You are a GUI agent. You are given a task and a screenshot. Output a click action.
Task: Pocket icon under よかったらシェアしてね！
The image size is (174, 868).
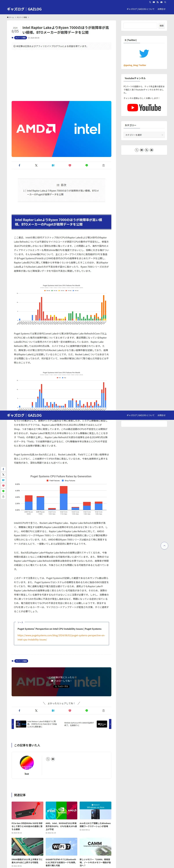point(70,710)
